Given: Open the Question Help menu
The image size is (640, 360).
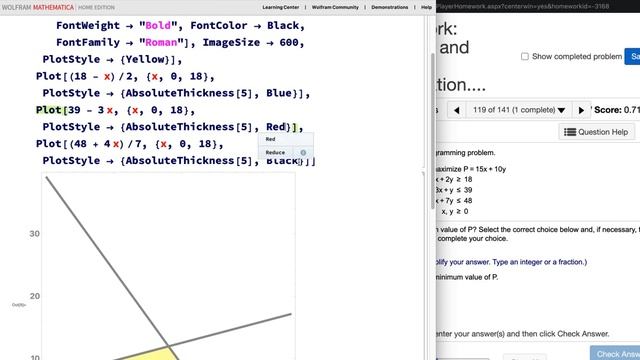Looking at the screenshot, I should coord(596,132).
